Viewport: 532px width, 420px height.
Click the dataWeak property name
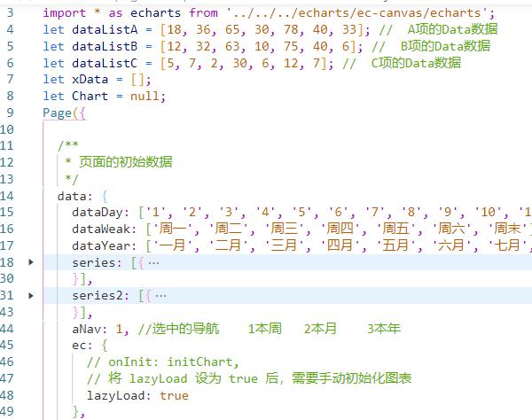click(104, 229)
